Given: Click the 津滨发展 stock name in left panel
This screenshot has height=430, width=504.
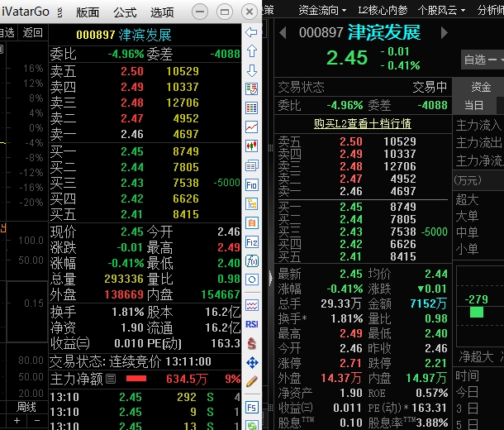Looking at the screenshot, I should tap(145, 35).
